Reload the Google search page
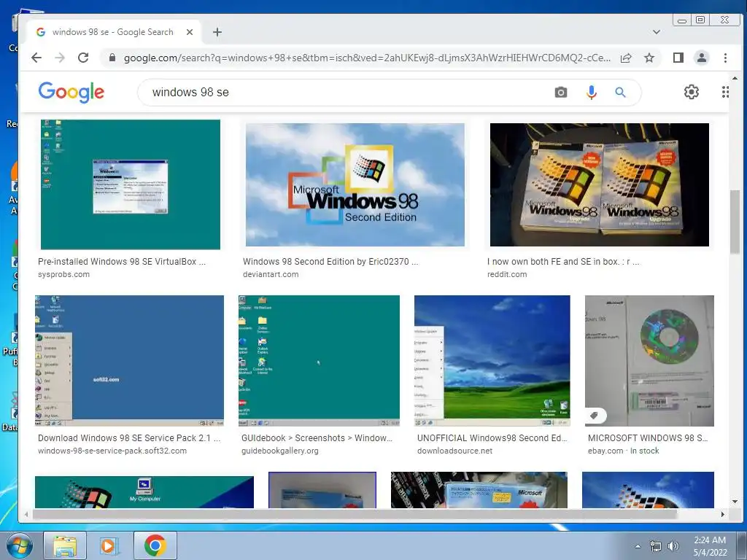 tap(83, 58)
